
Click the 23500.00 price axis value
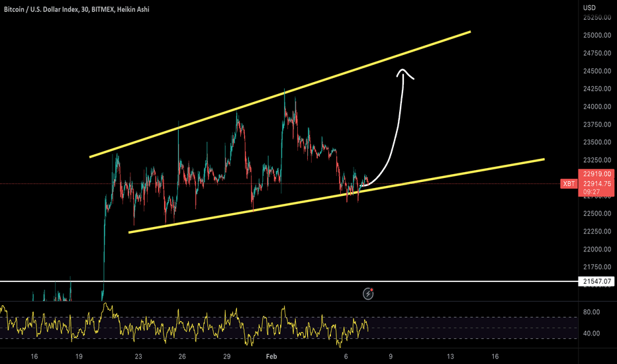point(597,142)
